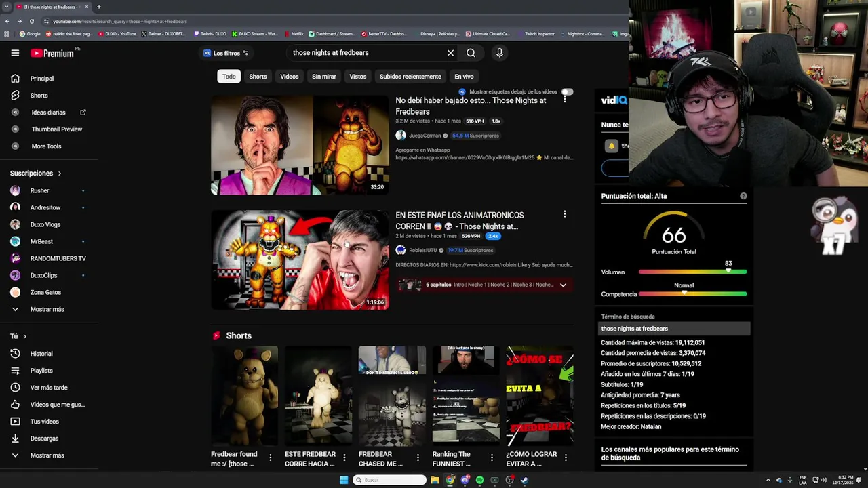Select the Vistos filter chip

click(358, 77)
